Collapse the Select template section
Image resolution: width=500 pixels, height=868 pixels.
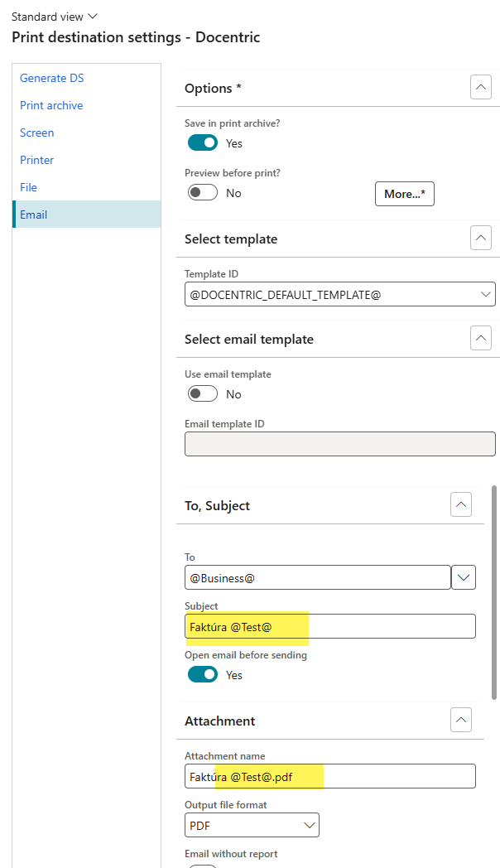[x=480, y=239]
